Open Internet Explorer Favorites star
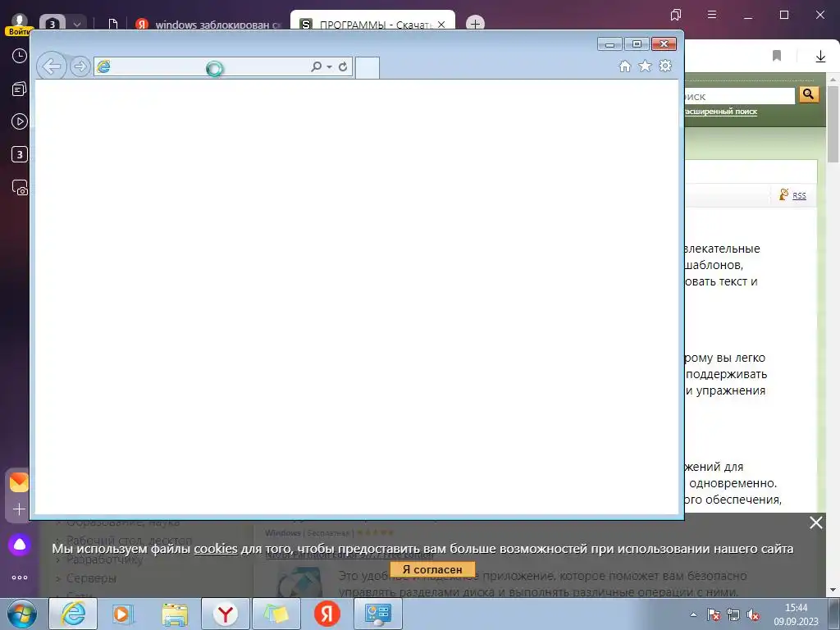 coord(645,66)
